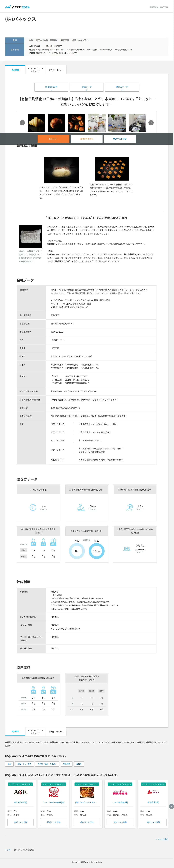Register エム・シーシー食品 to 検討リスト
Image resolution: width=174 pixels, height=868 pixels.
point(54,822)
